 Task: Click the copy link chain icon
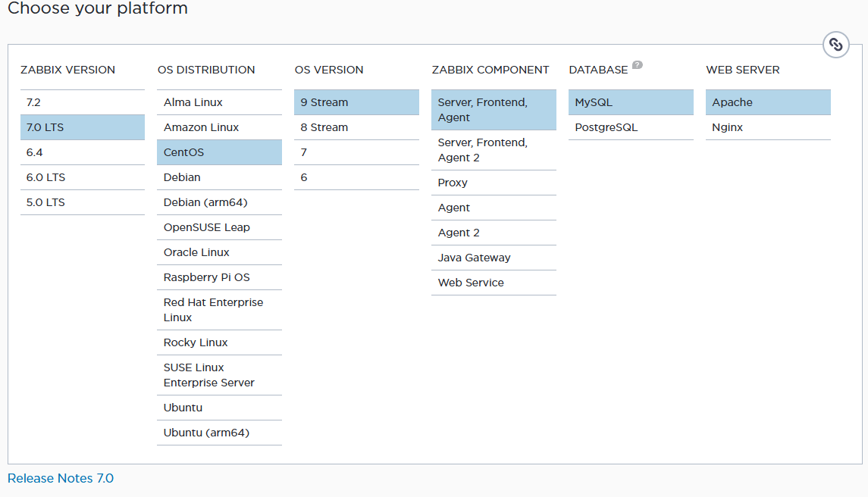pyautogui.click(x=835, y=45)
